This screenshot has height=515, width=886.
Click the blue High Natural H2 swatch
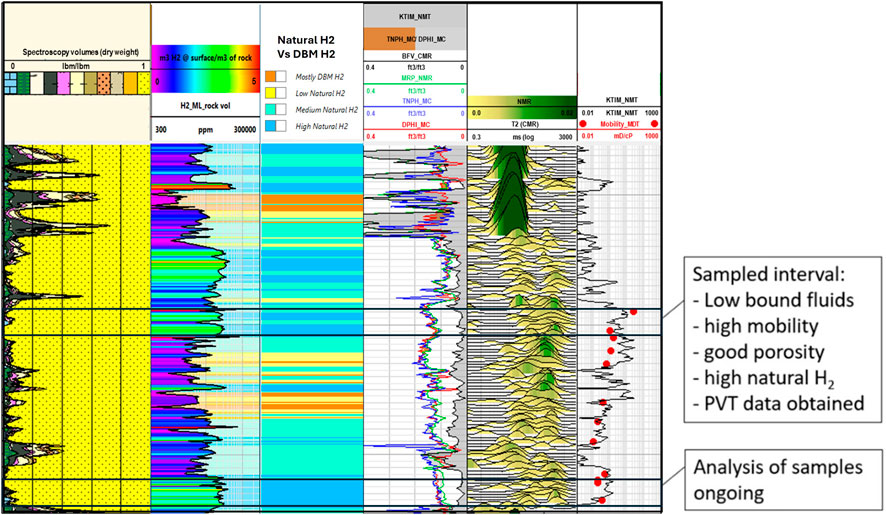tap(270, 126)
